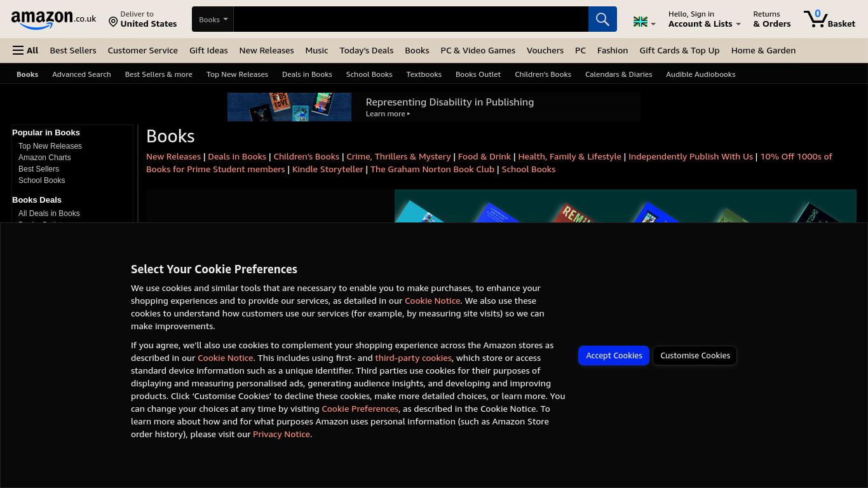
Task: Open Top New Releases in the subnav
Action: tap(237, 74)
